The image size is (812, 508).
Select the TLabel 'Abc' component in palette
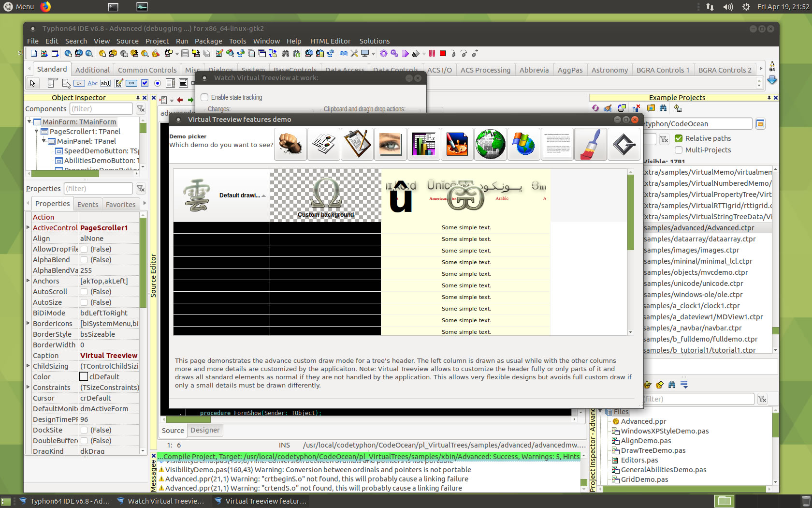pos(92,83)
